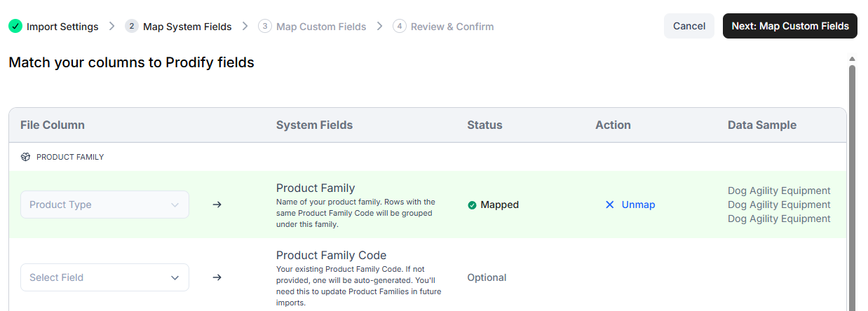Go to Import Settings step
Viewport: 868px width, 311px height.
62,27
